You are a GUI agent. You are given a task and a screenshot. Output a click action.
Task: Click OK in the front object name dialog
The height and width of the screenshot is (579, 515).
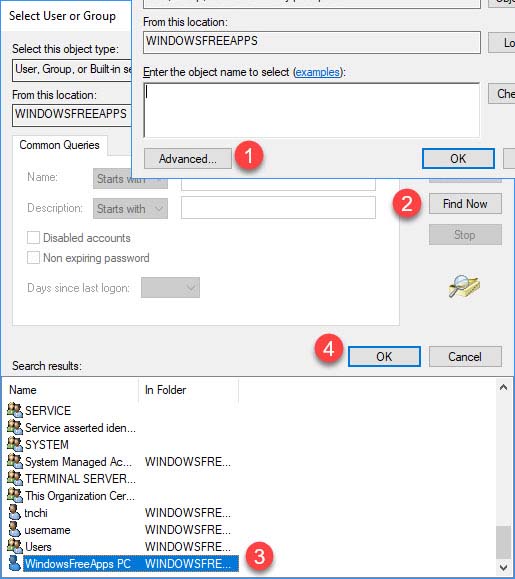click(458, 158)
